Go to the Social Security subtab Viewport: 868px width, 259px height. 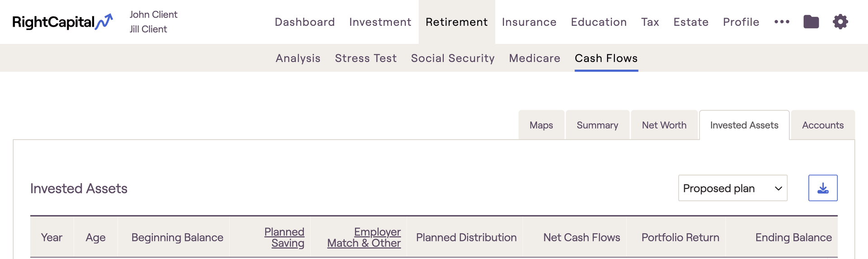click(453, 58)
